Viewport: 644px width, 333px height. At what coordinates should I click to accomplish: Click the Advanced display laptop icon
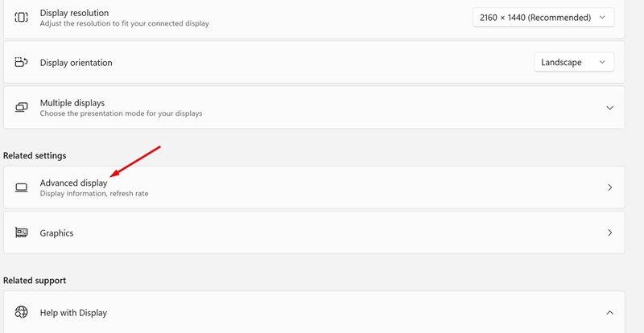(x=21, y=187)
